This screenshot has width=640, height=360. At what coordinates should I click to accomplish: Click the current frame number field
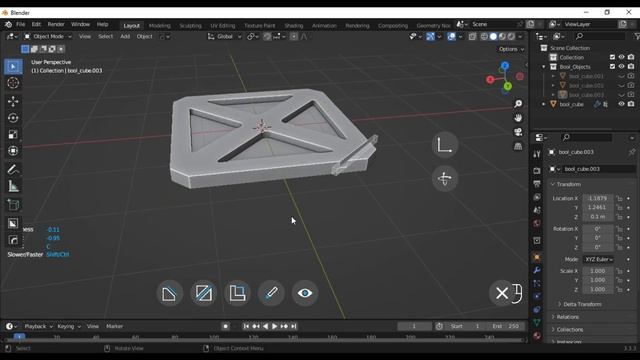coord(414,327)
